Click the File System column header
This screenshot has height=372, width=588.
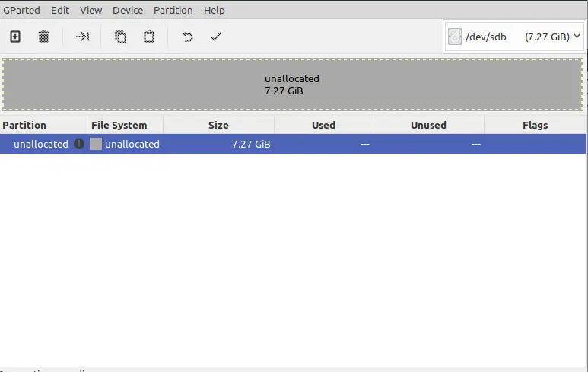click(126, 125)
